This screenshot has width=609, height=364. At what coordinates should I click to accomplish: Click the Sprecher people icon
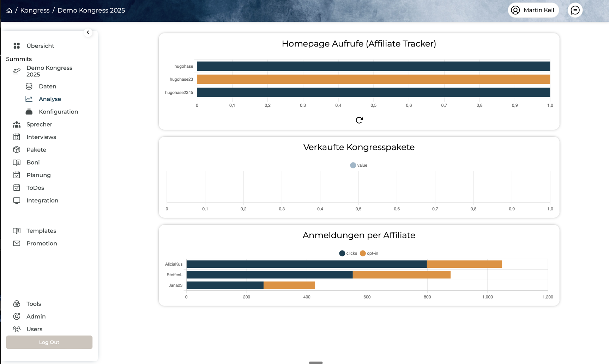coord(17,124)
